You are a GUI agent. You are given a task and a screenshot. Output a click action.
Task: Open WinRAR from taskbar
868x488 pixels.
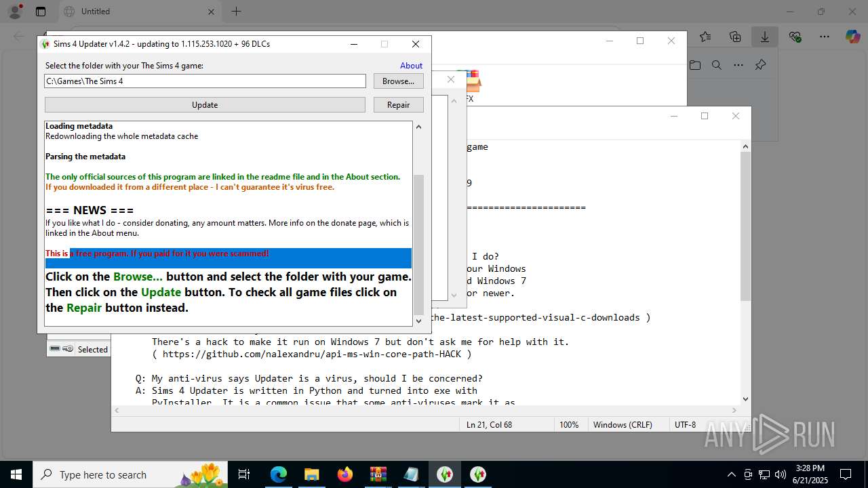tap(378, 474)
